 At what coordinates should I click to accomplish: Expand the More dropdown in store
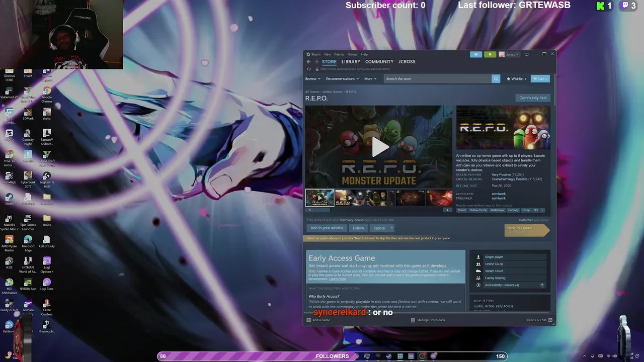[x=370, y=79]
